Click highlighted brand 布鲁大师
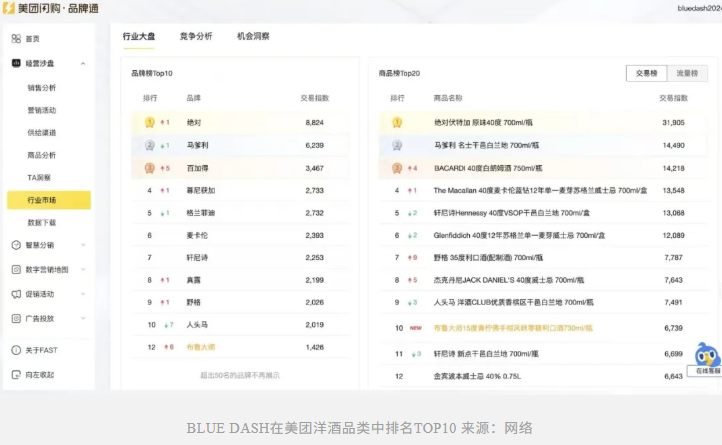 201,347
